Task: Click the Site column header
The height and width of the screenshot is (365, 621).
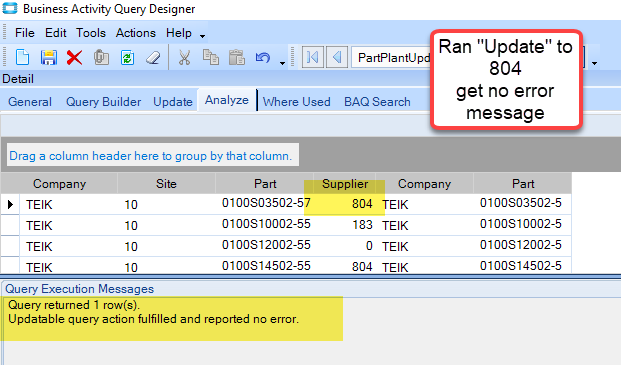Action: click(x=166, y=184)
